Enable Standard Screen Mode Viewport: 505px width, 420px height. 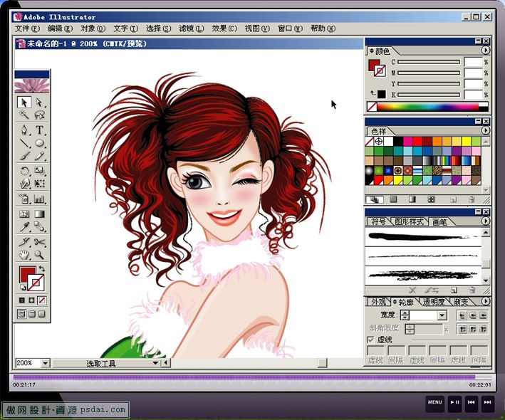pos(21,314)
